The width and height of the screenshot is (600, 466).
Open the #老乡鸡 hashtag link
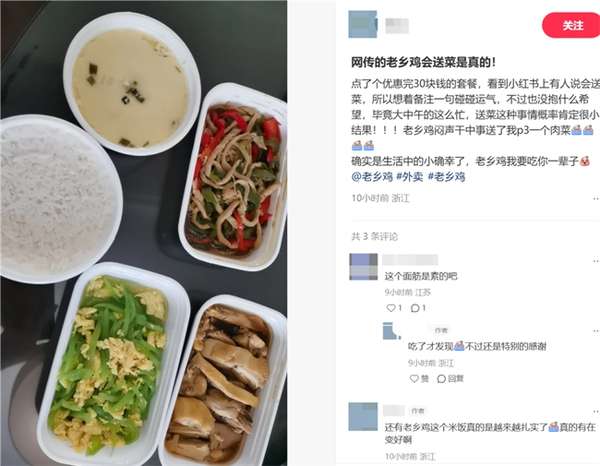pyautogui.click(x=446, y=177)
